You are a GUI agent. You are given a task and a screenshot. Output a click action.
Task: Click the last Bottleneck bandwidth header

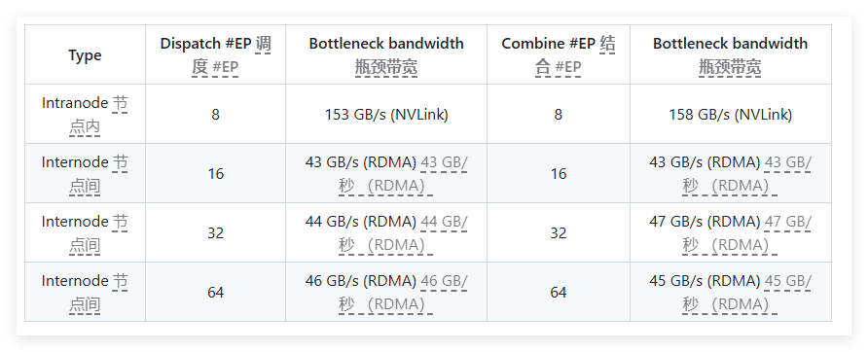pyautogui.click(x=730, y=54)
